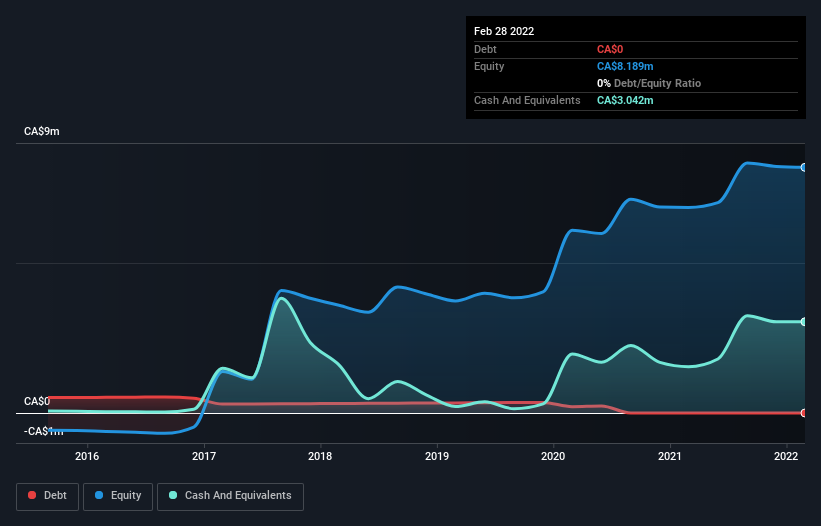The image size is (821, 526).
Task: Click the Debt row label in tooltip
Action: [x=485, y=49]
